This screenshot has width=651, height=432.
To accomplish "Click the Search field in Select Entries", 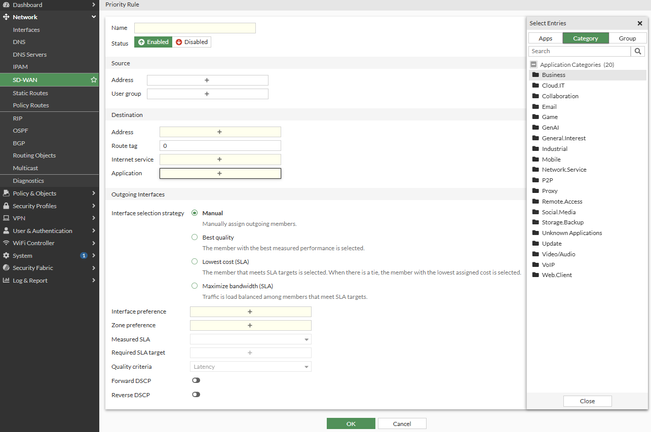I will [x=580, y=51].
